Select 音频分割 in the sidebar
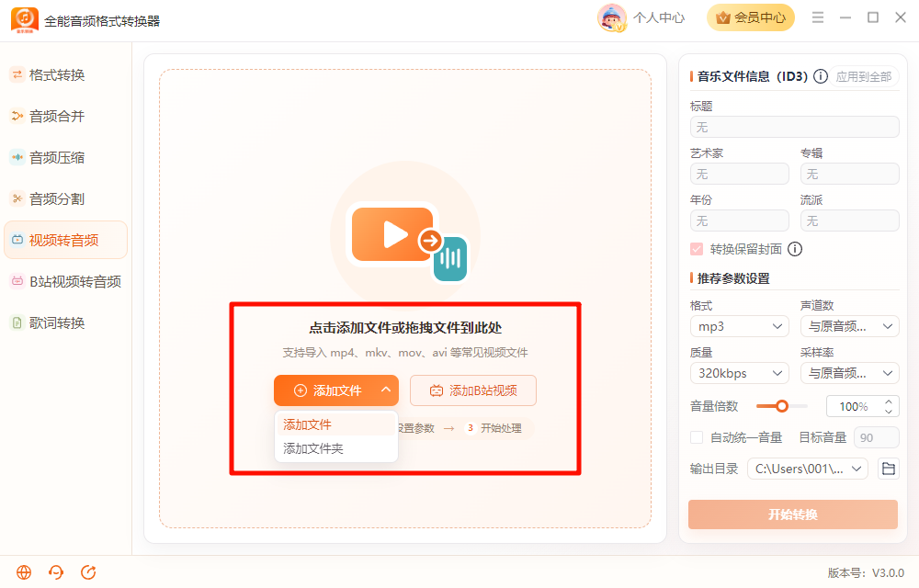 tap(65, 199)
